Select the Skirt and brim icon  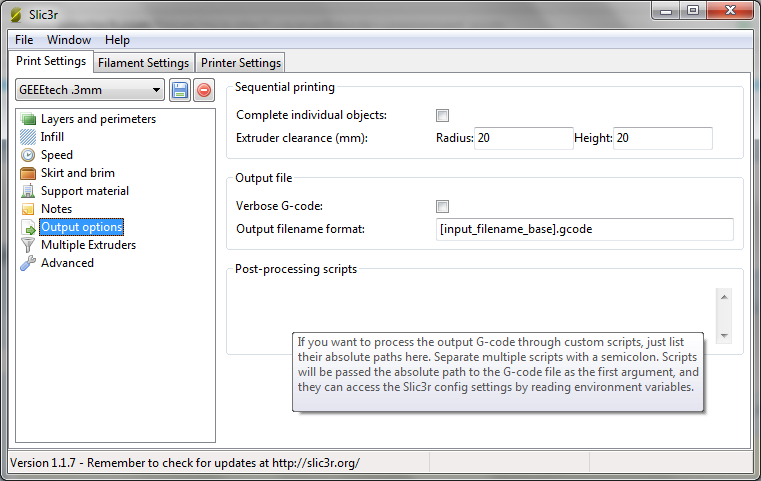(x=28, y=173)
